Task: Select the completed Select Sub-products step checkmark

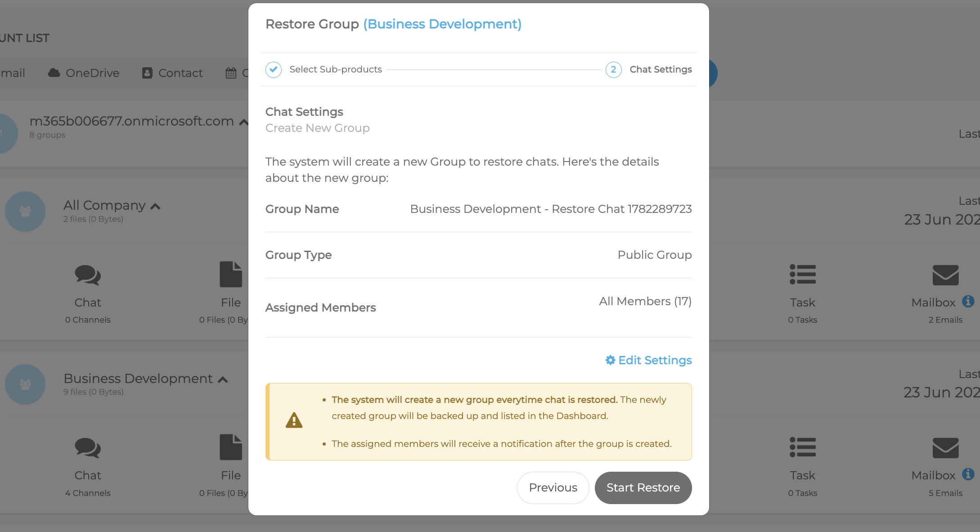Action: tap(274, 70)
